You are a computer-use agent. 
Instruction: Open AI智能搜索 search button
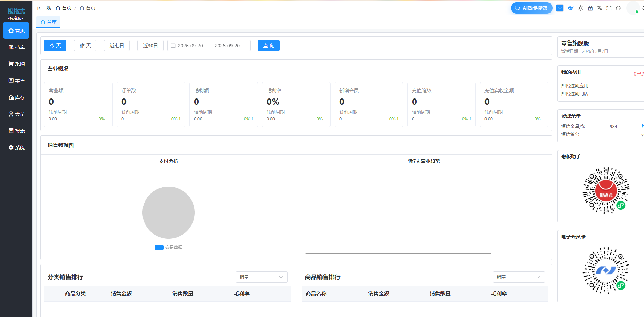coord(531,8)
